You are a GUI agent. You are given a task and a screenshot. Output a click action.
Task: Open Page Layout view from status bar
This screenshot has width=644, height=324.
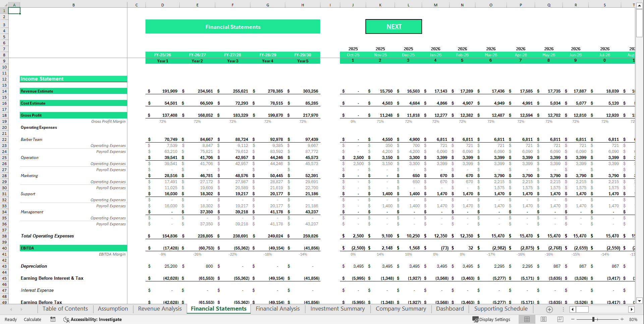coord(543,319)
